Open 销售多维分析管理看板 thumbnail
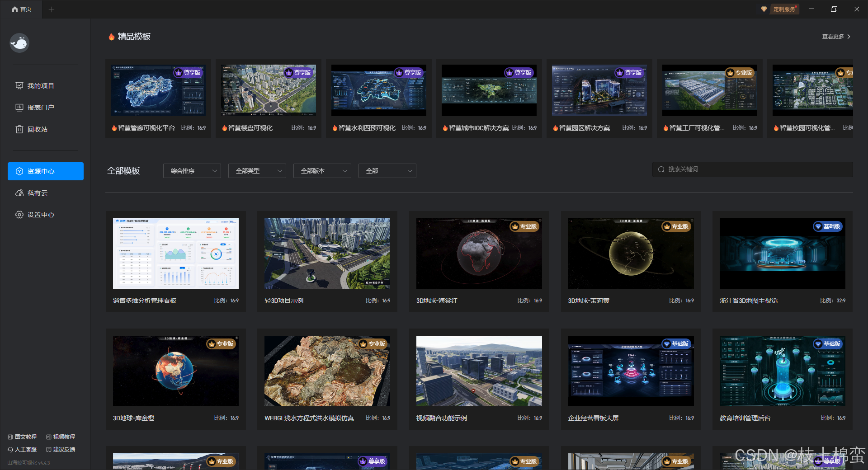This screenshot has height=470, width=868. [x=176, y=254]
